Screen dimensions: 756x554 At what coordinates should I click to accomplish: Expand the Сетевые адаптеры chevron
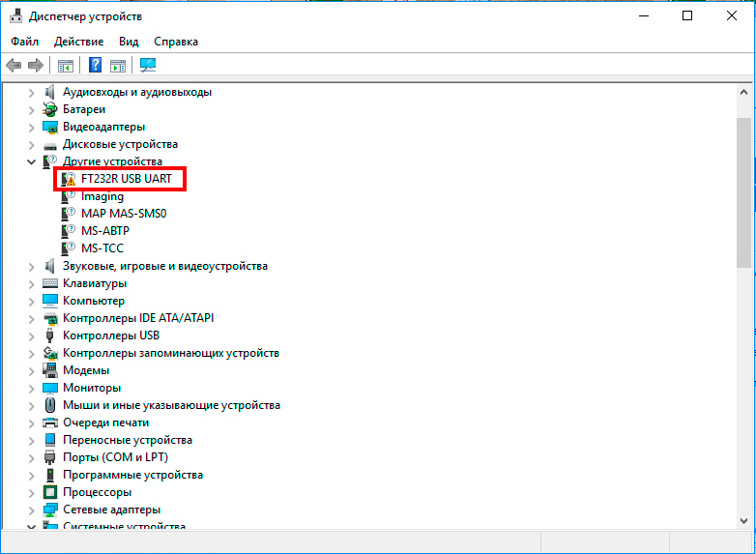click(31, 510)
